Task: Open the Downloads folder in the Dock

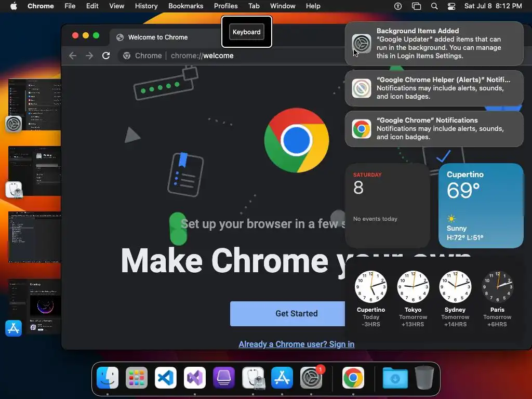Action: (x=395, y=378)
